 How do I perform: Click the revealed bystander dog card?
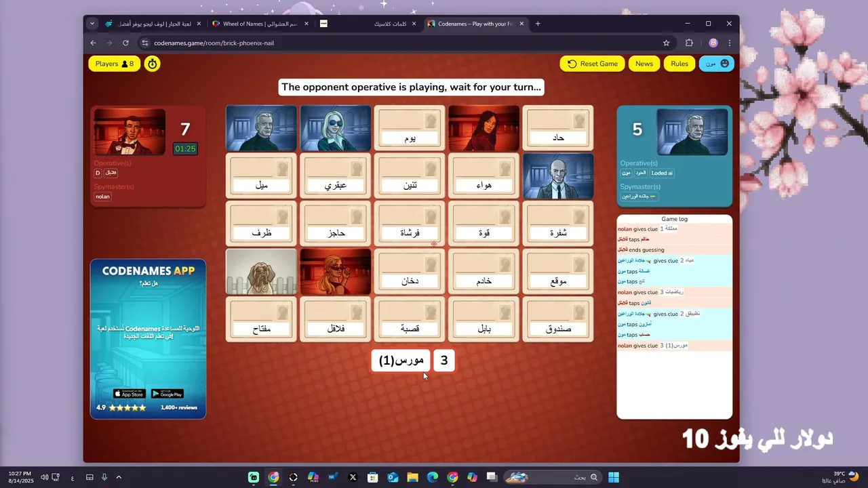click(x=261, y=272)
